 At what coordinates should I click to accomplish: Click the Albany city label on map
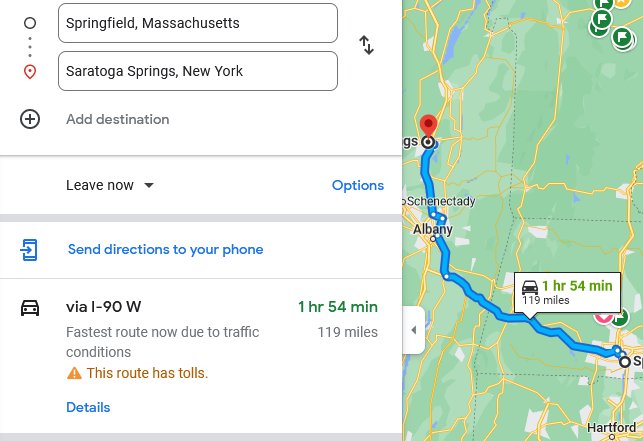tap(433, 229)
